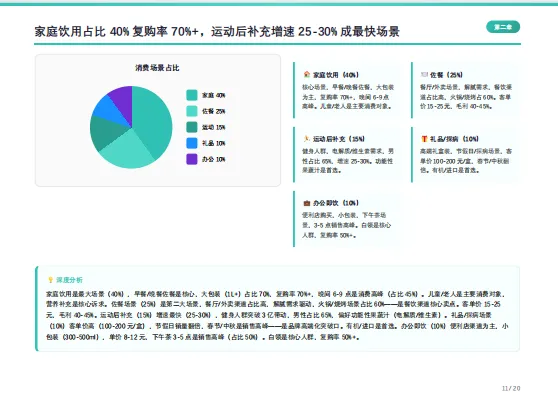Click the 办公 10% legend label
Viewport: 558px width, 398px height.
[x=214, y=159]
